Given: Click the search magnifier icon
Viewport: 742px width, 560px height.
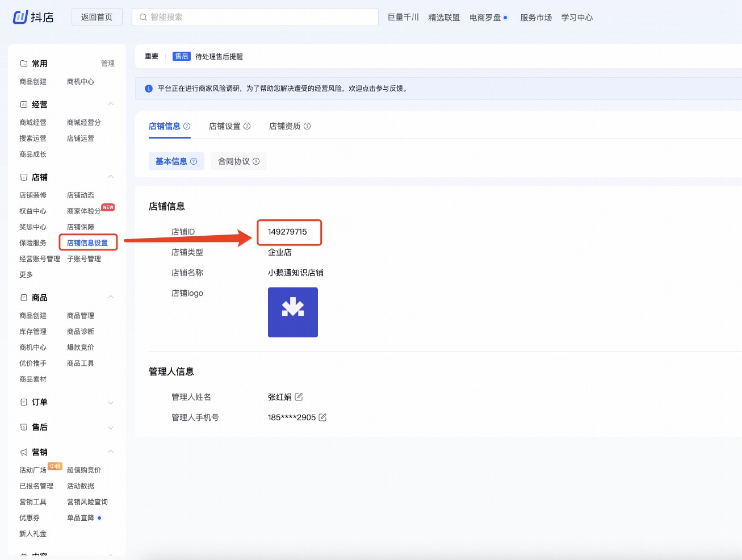Looking at the screenshot, I should pyautogui.click(x=143, y=17).
